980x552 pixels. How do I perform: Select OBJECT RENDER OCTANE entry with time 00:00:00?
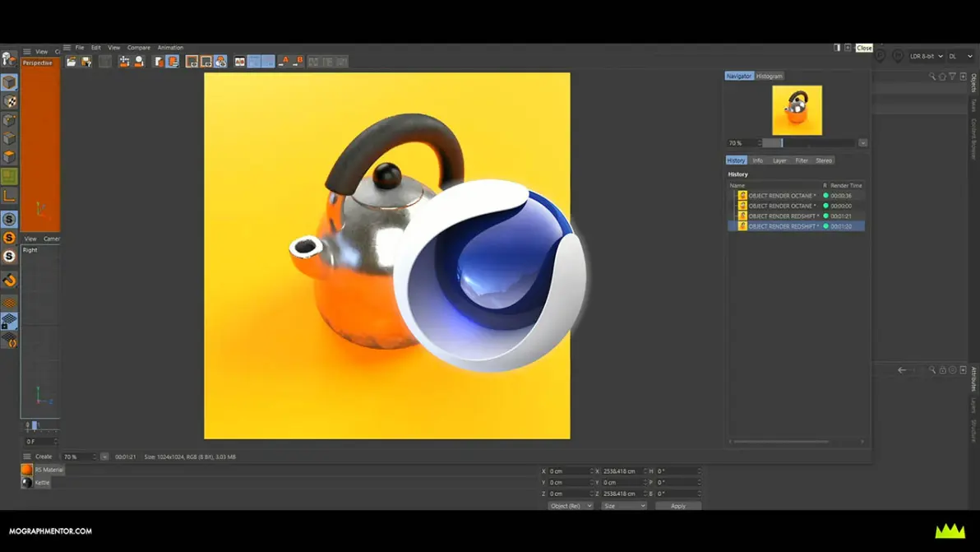pyautogui.click(x=796, y=206)
